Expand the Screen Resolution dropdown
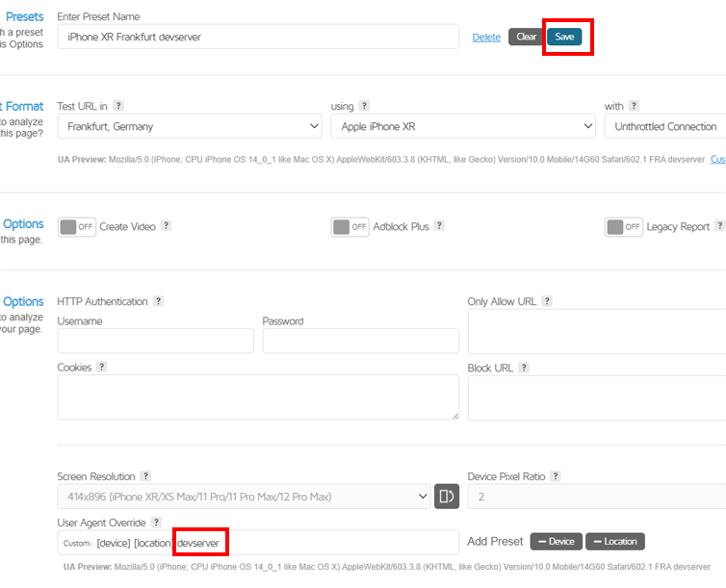 coord(244,496)
